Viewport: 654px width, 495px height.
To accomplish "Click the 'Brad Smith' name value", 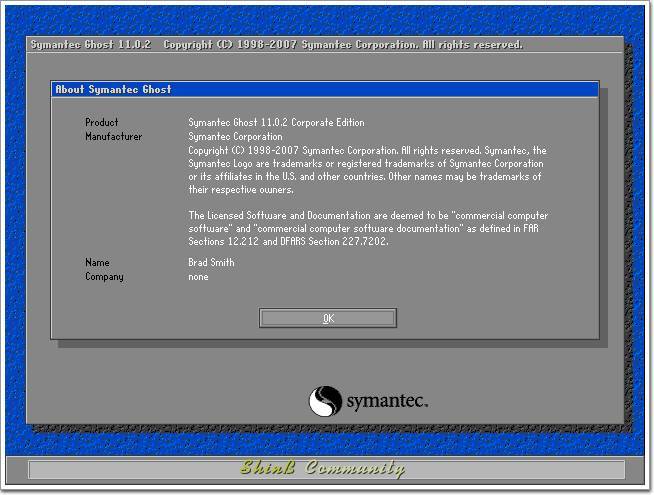I will tap(211, 262).
